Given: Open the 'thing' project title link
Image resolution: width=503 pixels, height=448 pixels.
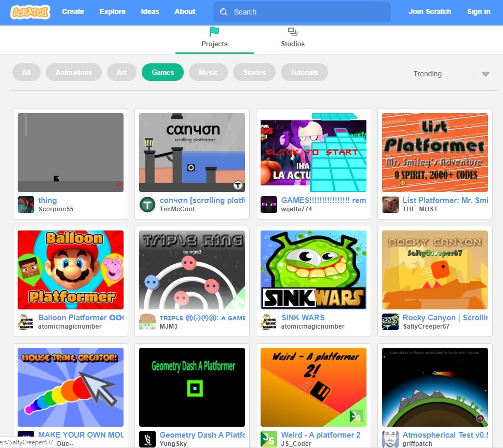Looking at the screenshot, I should (47, 200).
